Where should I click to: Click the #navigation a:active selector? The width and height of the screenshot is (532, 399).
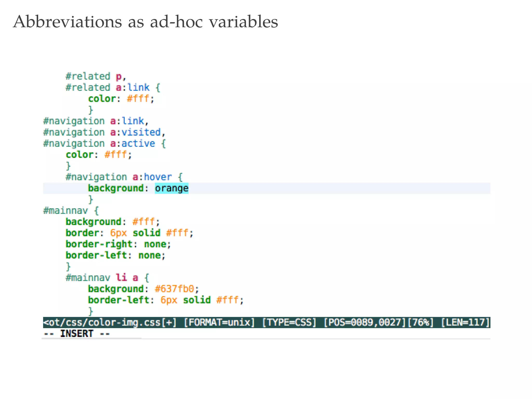click(99, 144)
